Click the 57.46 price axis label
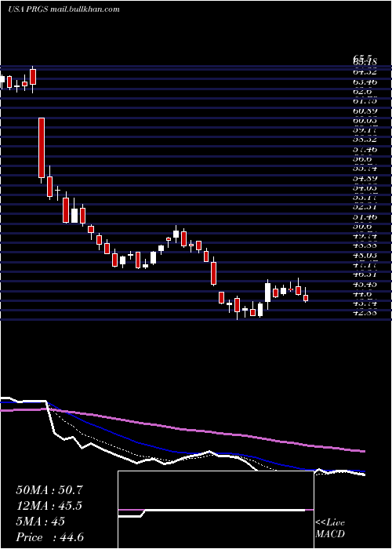The height and width of the screenshot is (549, 392). point(365,150)
